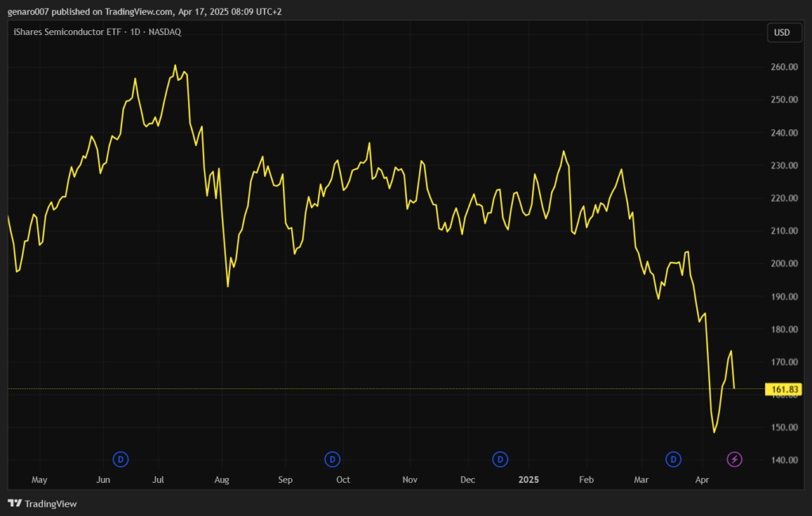Viewport: 812px width, 516px height.
Task: Click the 200.00 price scale label
Action: (x=783, y=264)
